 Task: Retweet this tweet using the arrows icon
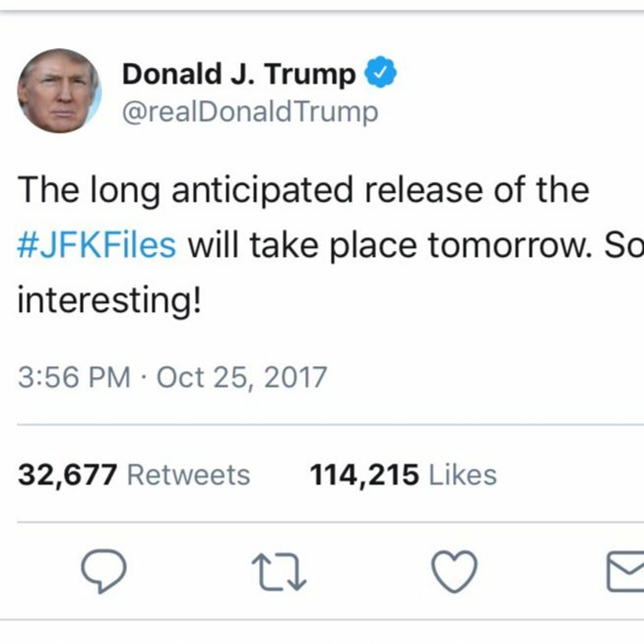(x=279, y=572)
